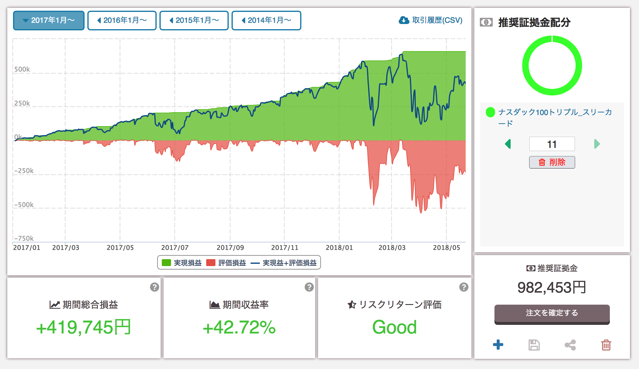Click the blue plus add icon
The width and height of the screenshot is (639, 369).
click(498, 345)
